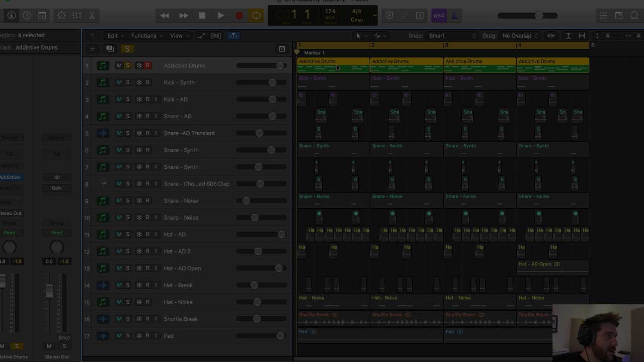Click the Pad track volume slider

(x=261, y=336)
